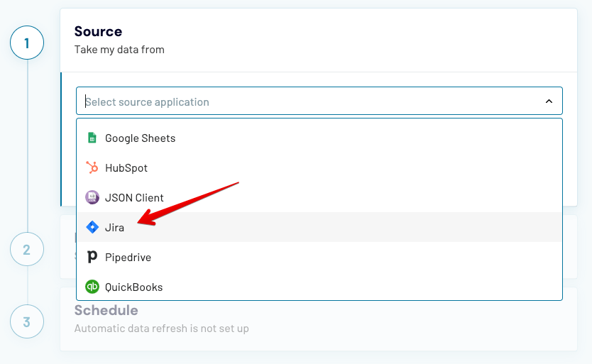The height and width of the screenshot is (364, 592).
Task: Pick JSON Client option
Action: point(134,198)
